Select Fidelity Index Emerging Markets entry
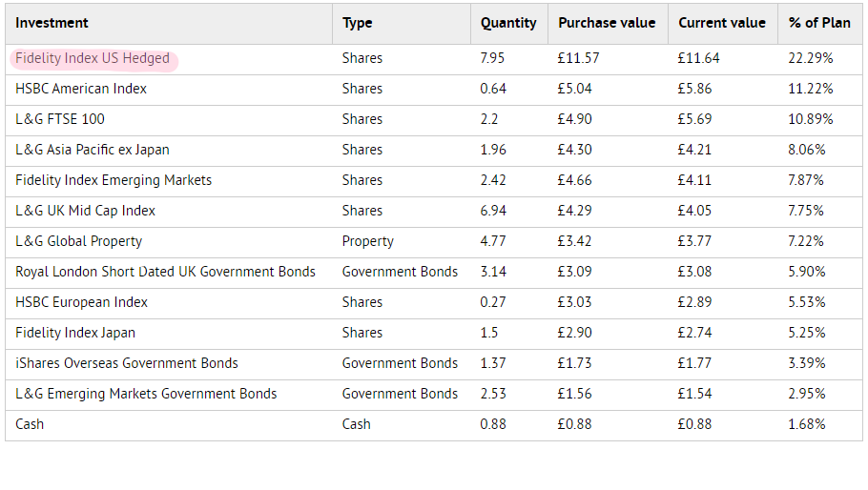Screen dimensions: 868x490 [114, 180]
